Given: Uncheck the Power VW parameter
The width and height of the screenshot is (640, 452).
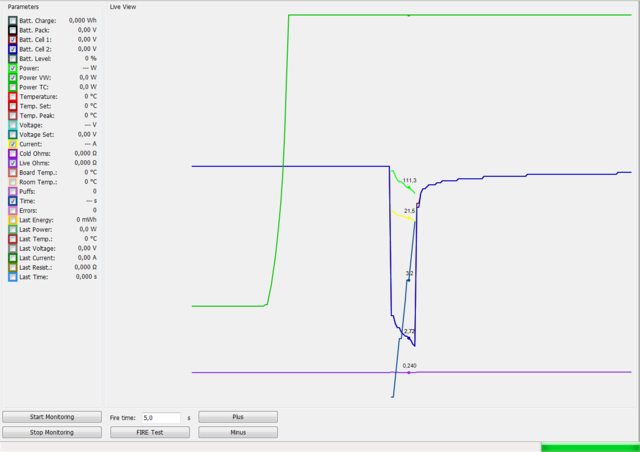Looking at the screenshot, I should [12, 77].
